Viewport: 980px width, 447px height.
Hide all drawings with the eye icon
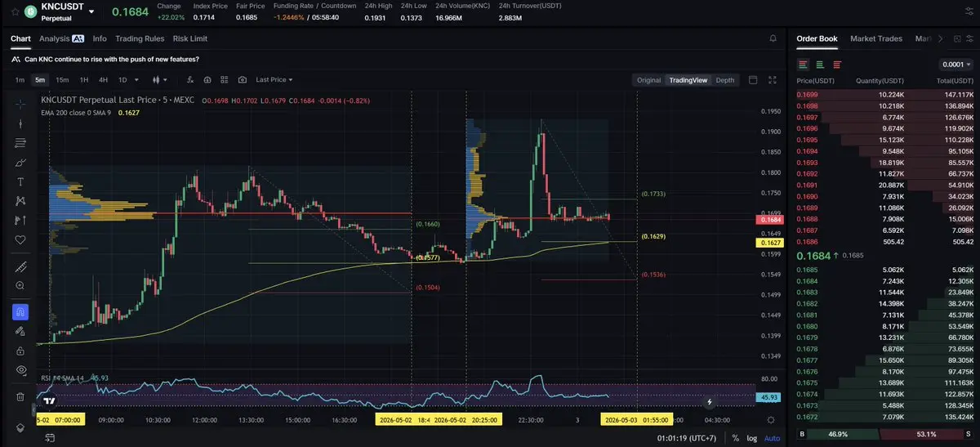(x=20, y=370)
